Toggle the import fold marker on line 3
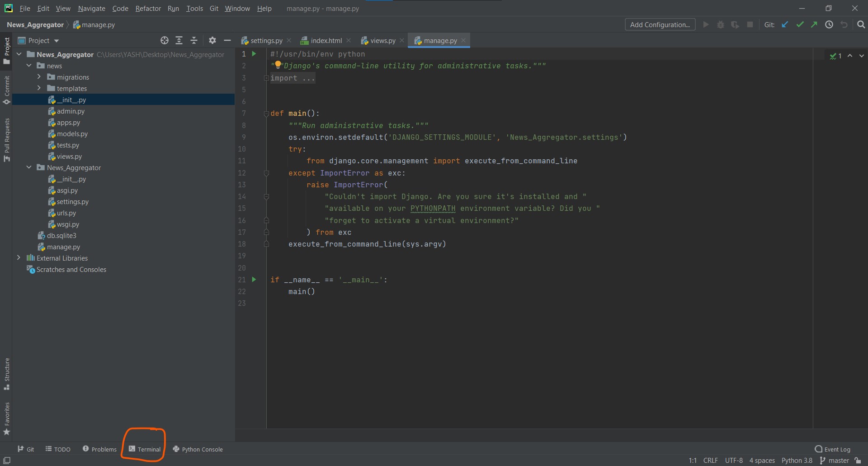This screenshot has width=868, height=466. tap(266, 78)
